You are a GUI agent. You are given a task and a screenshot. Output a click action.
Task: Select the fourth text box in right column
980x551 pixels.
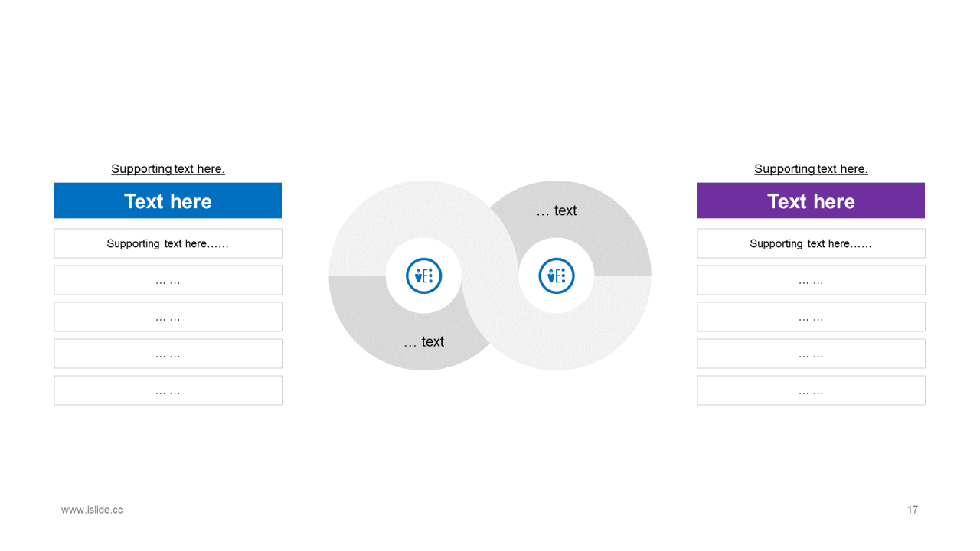811,354
